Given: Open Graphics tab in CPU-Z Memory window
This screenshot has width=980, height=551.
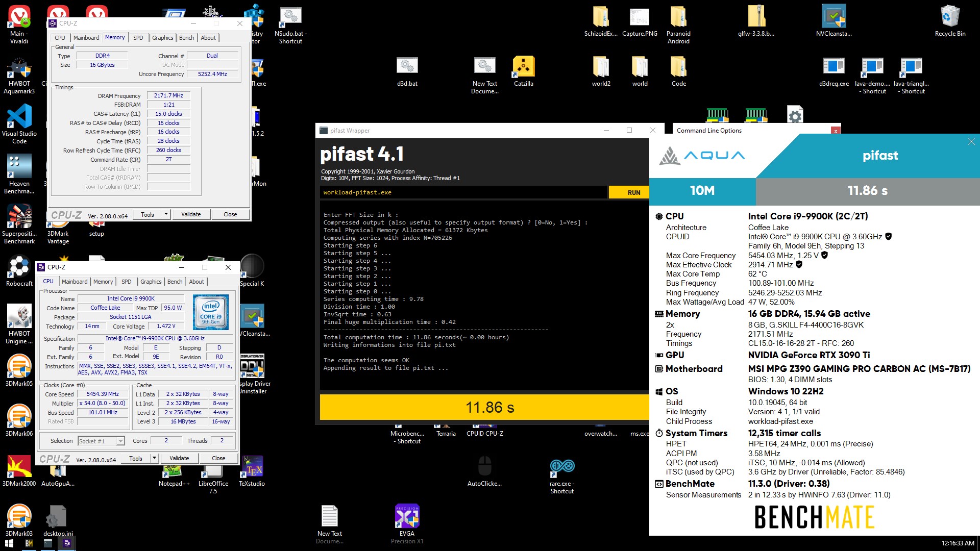Looking at the screenshot, I should [162, 38].
